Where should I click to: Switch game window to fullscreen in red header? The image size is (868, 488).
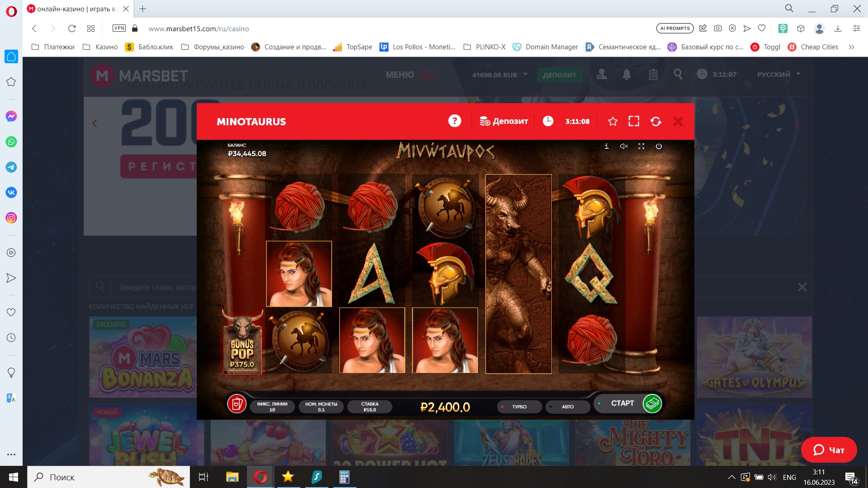click(634, 121)
